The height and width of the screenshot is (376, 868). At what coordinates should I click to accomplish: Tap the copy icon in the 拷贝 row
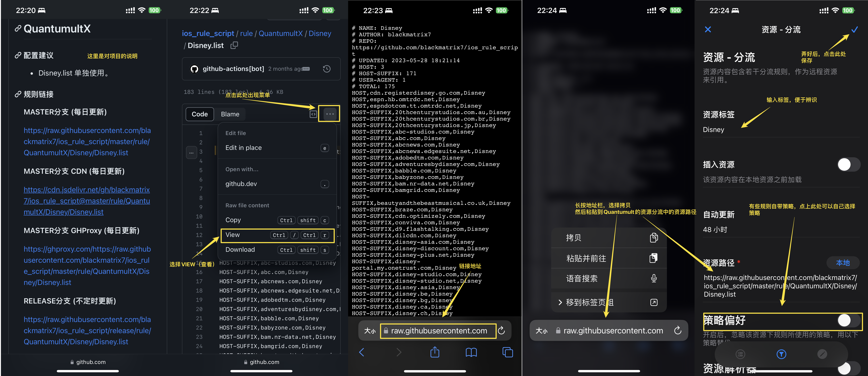(x=654, y=238)
